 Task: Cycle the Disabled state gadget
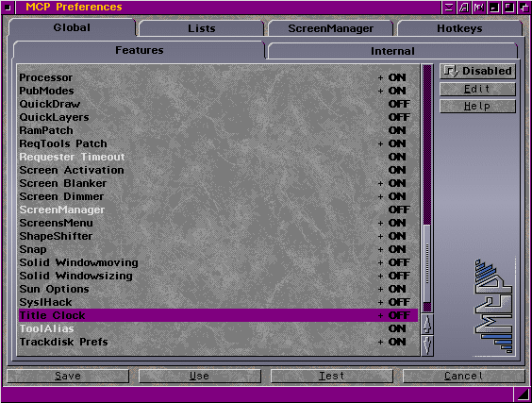pyautogui.click(x=477, y=71)
